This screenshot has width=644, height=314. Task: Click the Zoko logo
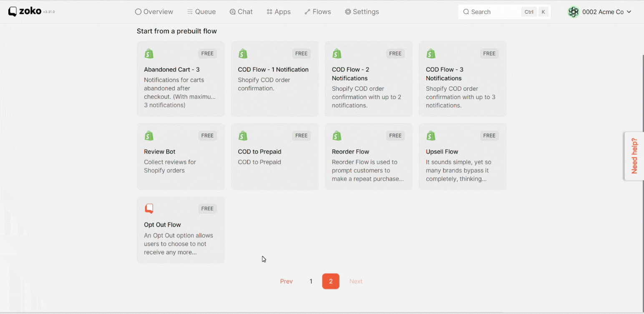tap(25, 11)
